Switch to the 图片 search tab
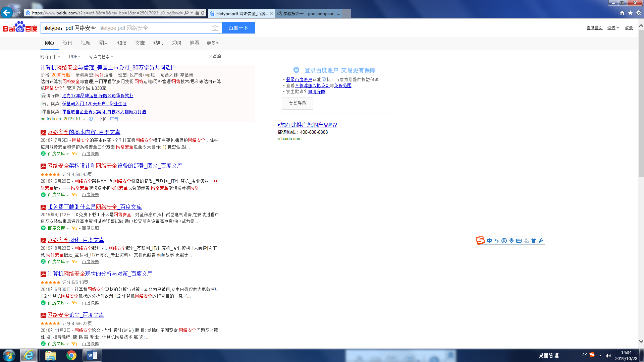Viewport: 644px width, 362px height. pos(104,43)
